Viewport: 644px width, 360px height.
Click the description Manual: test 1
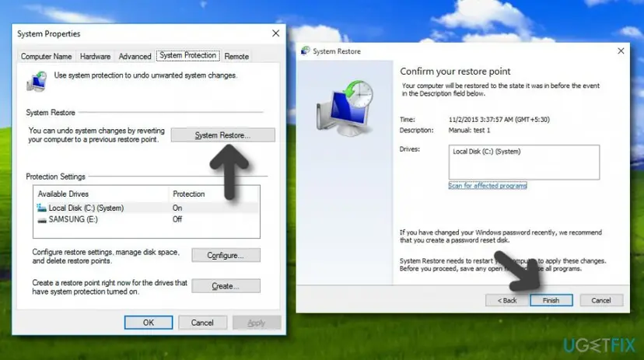(469, 130)
